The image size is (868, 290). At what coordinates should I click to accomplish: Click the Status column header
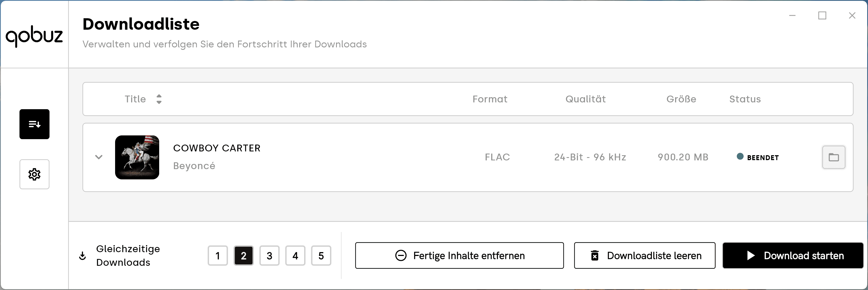click(x=745, y=99)
